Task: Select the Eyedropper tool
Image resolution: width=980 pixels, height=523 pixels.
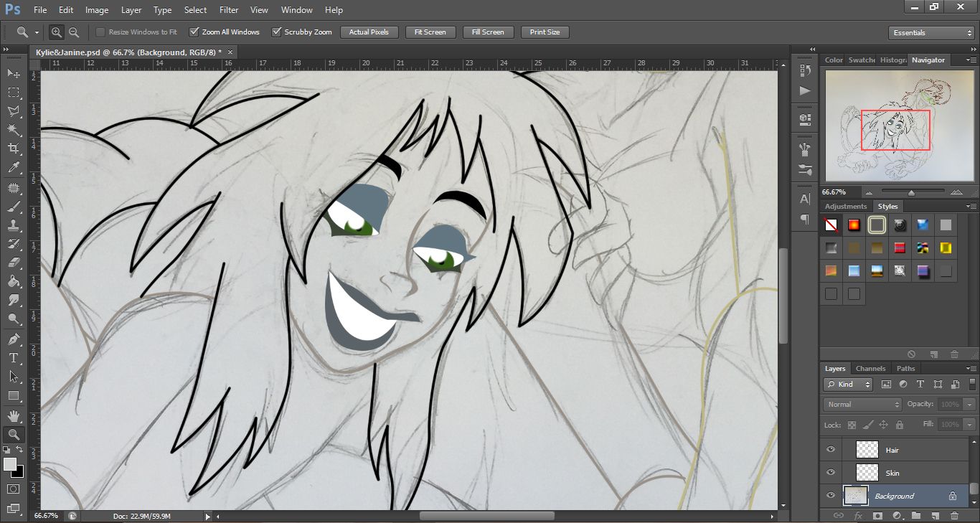Action: 13,168
